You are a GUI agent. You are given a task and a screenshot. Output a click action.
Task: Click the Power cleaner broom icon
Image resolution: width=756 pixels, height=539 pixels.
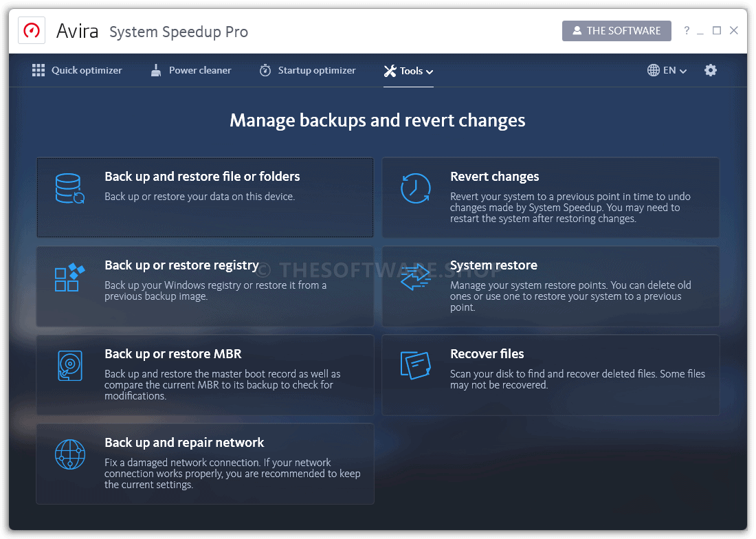click(x=156, y=70)
